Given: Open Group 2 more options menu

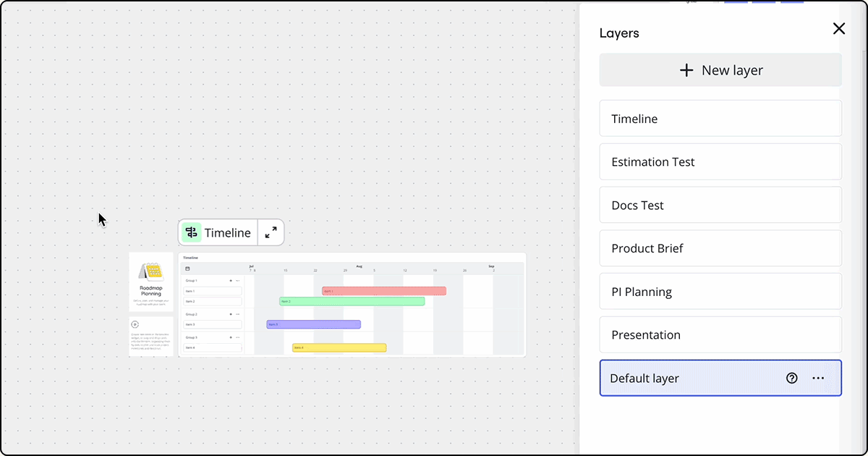Looking at the screenshot, I should pyautogui.click(x=238, y=315).
